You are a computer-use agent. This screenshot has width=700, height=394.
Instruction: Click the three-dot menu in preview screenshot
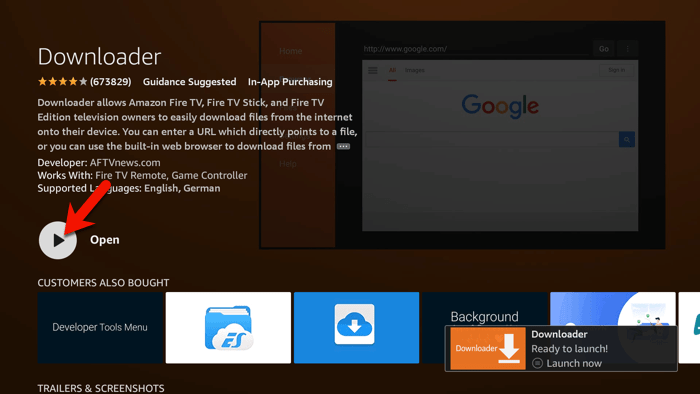tap(628, 49)
